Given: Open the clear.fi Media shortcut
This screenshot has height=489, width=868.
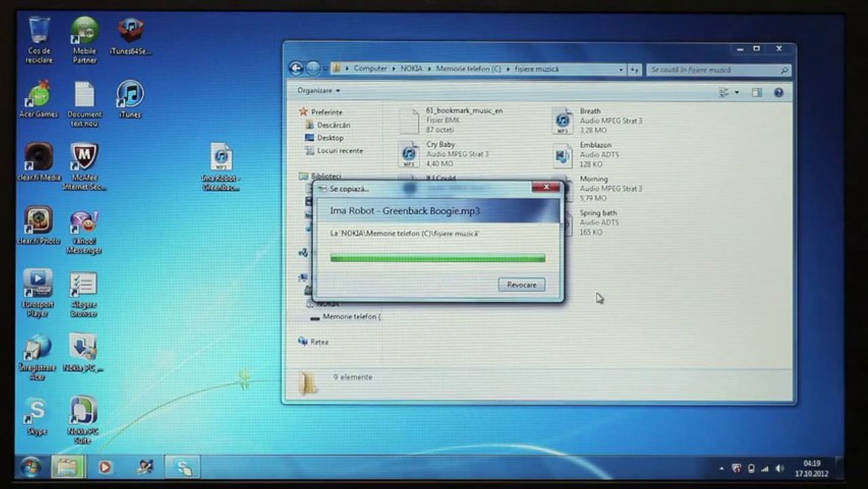Looking at the screenshot, I should click(39, 162).
